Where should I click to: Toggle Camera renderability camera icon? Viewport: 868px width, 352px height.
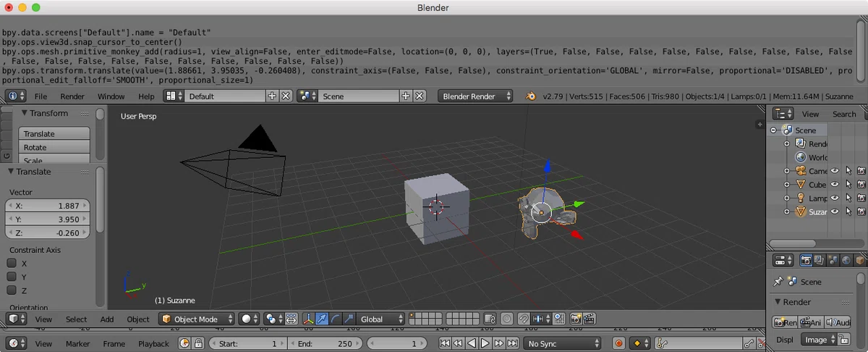click(861, 171)
